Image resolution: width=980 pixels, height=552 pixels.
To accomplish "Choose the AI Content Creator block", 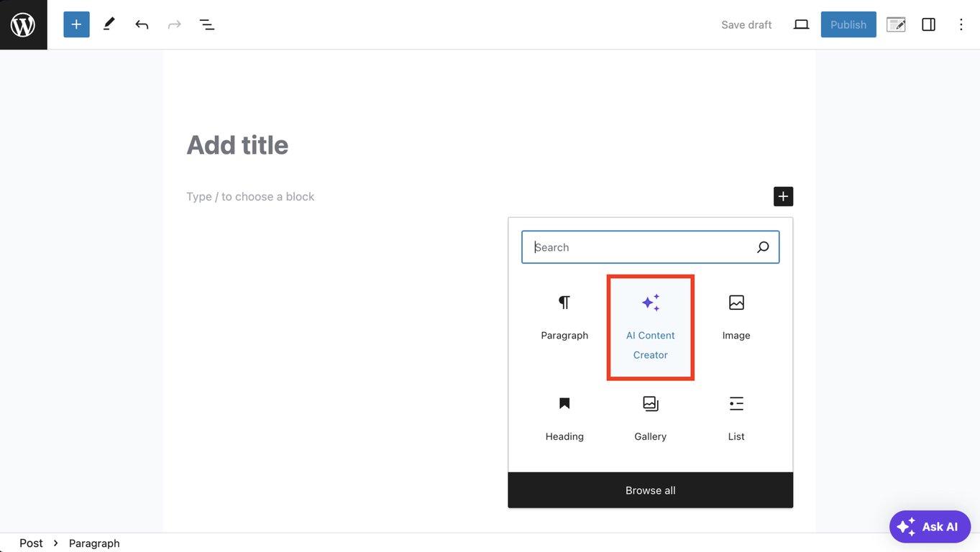I will tap(650, 316).
